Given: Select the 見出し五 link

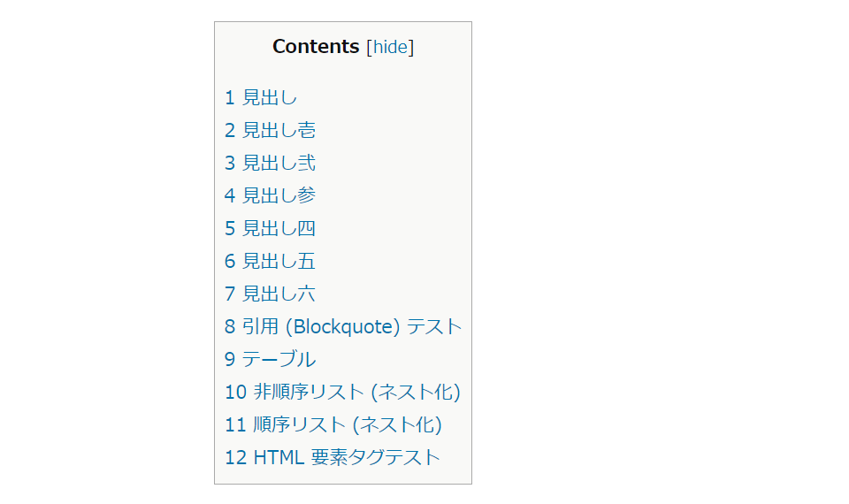Looking at the screenshot, I should (279, 262).
